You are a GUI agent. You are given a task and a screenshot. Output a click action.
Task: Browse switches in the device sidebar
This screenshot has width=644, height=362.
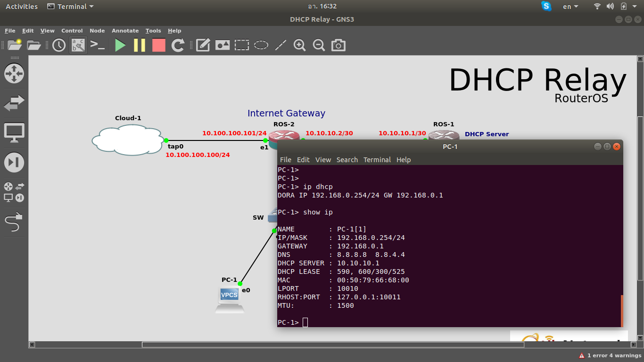14,103
